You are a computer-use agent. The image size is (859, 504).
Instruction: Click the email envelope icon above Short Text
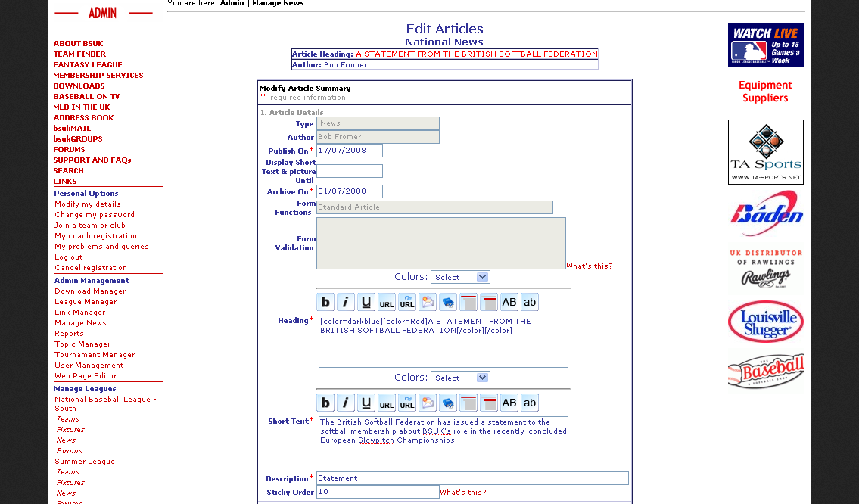(x=428, y=403)
